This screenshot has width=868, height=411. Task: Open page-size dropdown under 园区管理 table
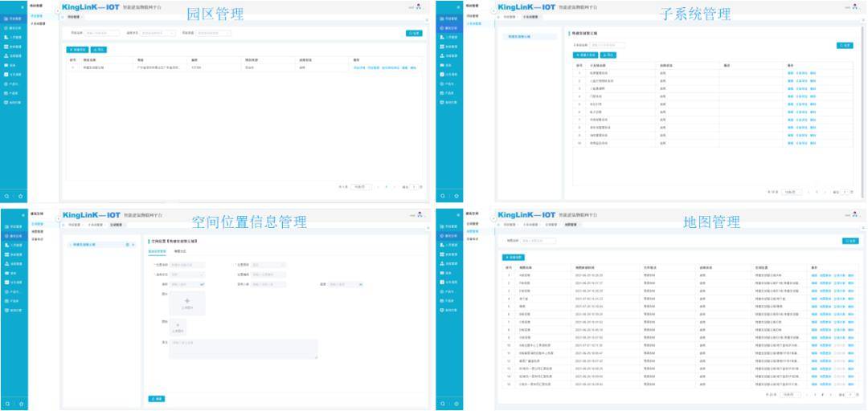click(x=362, y=187)
